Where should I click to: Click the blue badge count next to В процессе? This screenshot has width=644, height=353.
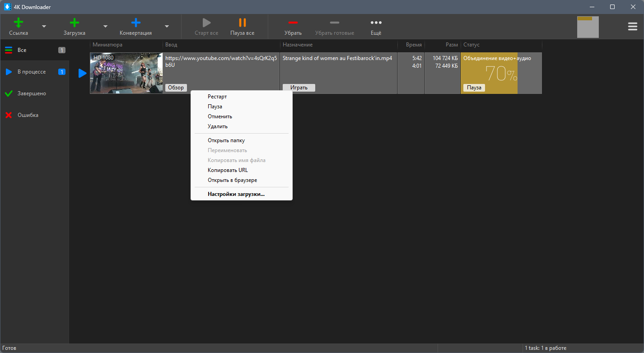point(62,72)
